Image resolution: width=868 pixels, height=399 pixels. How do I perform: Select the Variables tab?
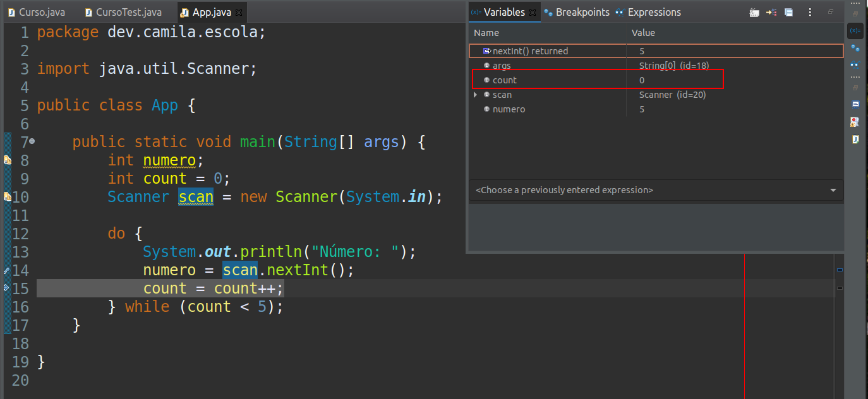click(x=505, y=13)
